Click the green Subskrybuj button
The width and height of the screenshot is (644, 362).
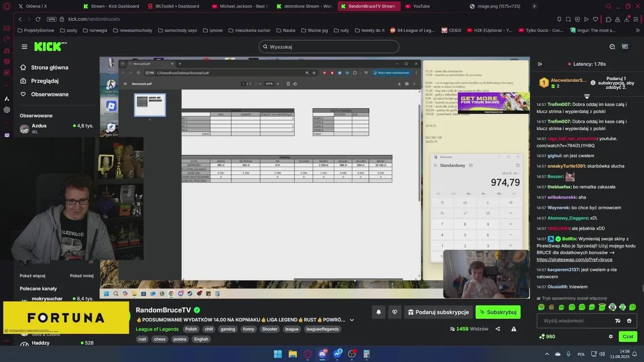click(x=498, y=312)
